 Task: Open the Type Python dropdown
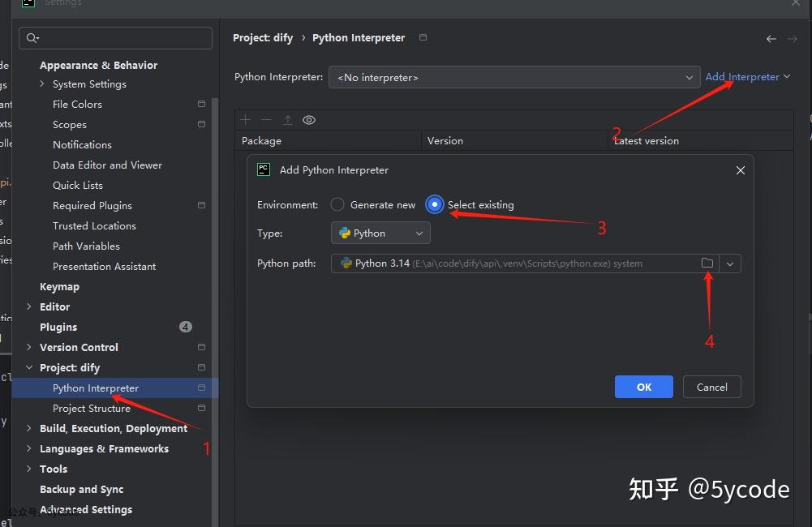(x=380, y=233)
